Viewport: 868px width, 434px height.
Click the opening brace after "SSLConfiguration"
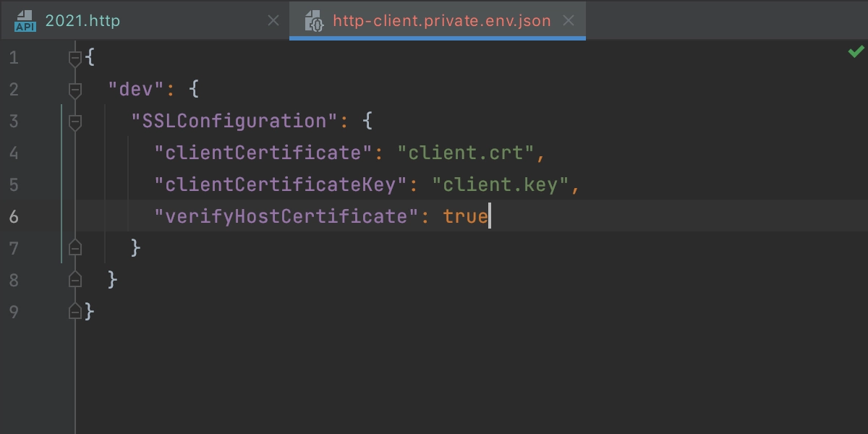367,122
